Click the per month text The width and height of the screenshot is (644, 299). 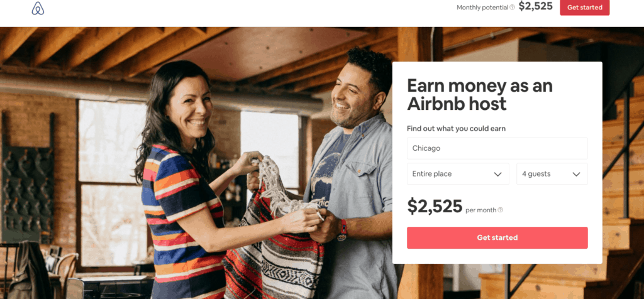tap(481, 210)
